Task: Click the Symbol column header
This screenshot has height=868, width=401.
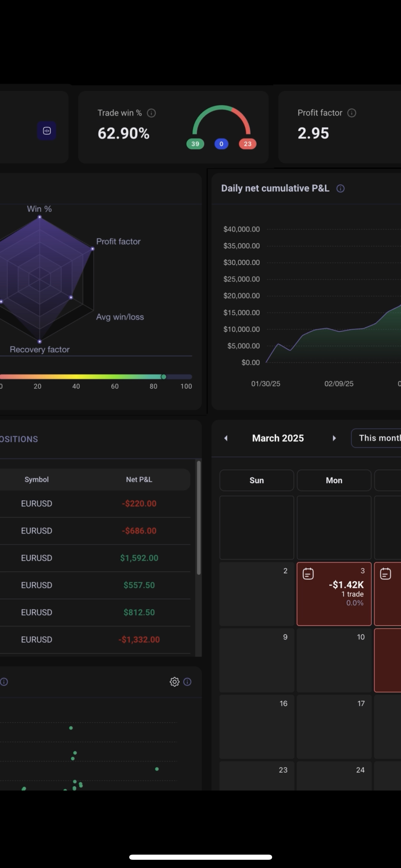Action: coord(37,480)
